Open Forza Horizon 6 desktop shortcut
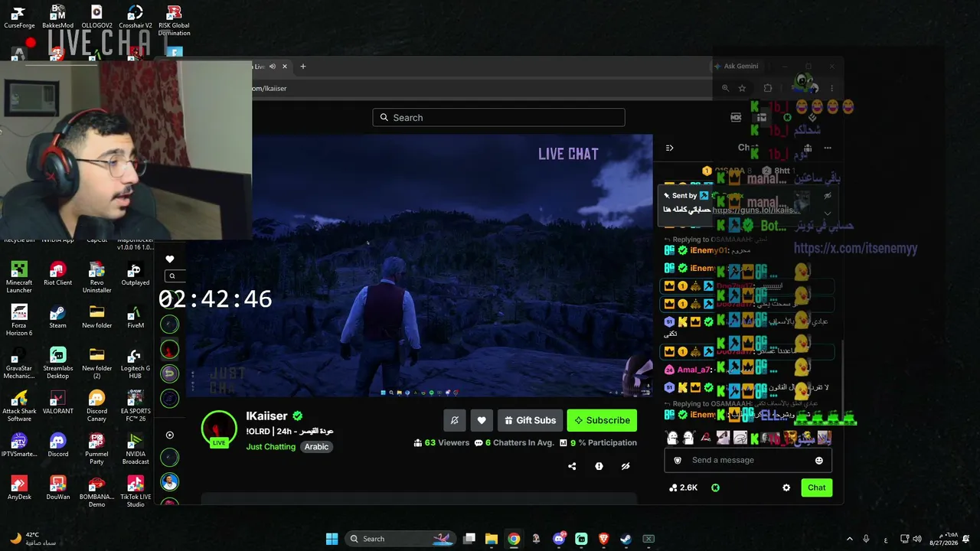This screenshot has width=980, height=551. click(19, 320)
